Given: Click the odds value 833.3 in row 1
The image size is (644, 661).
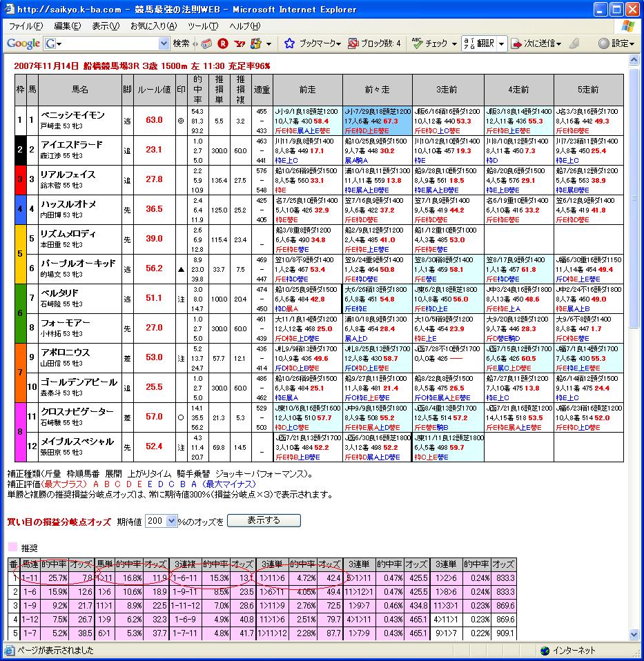Looking at the screenshot, I should 505,578.
